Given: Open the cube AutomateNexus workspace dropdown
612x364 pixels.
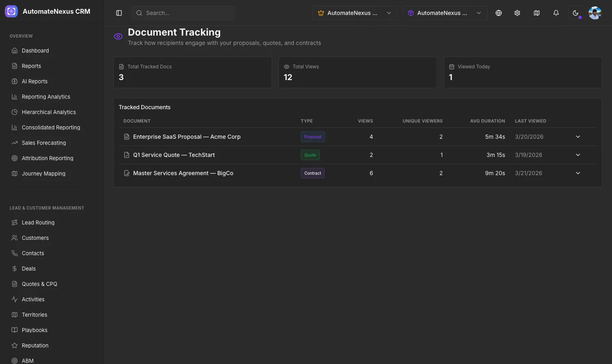Looking at the screenshot, I should pyautogui.click(x=445, y=13).
